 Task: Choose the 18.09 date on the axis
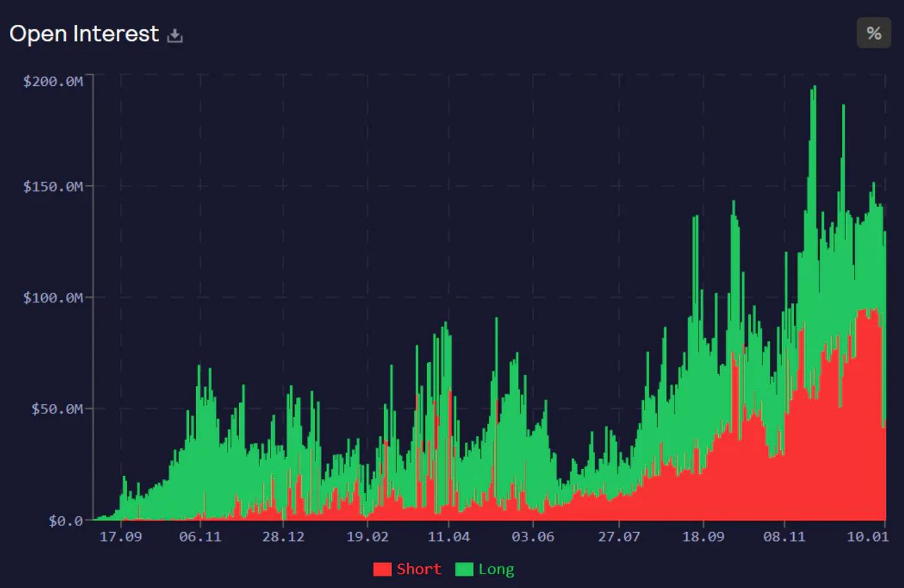coord(703,537)
